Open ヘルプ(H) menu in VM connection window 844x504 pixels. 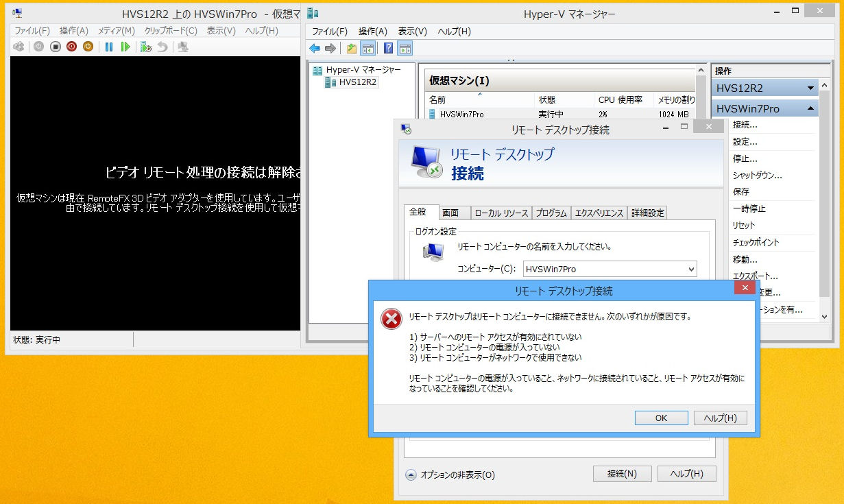(262, 31)
